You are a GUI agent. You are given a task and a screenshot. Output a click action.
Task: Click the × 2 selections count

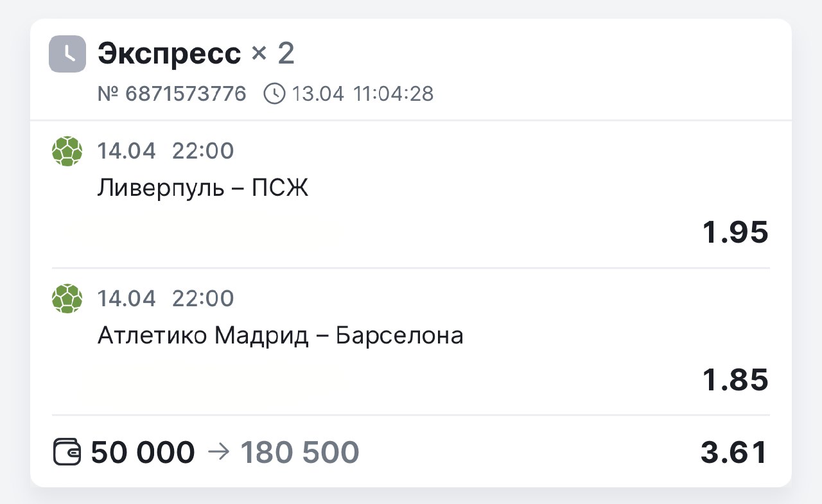[273, 54]
